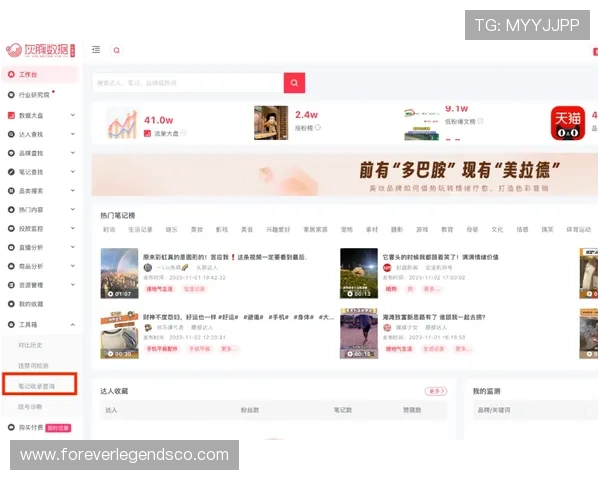Click the round search icon in top bar
Viewport: 600px width, 480px height.
(117, 50)
